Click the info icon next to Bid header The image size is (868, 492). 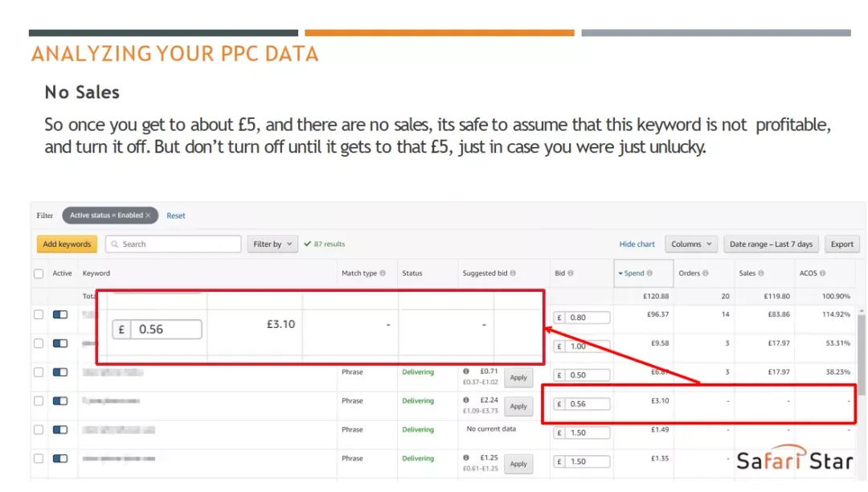570,273
